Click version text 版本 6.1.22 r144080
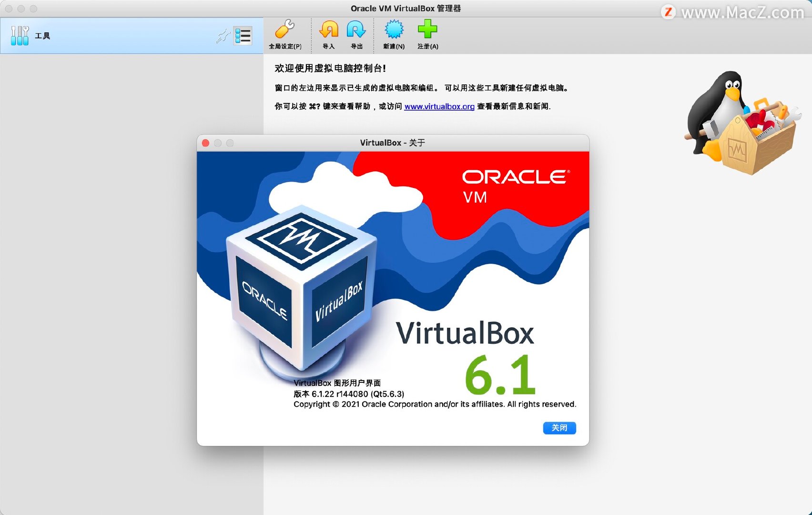The width and height of the screenshot is (812, 515). 349,394
